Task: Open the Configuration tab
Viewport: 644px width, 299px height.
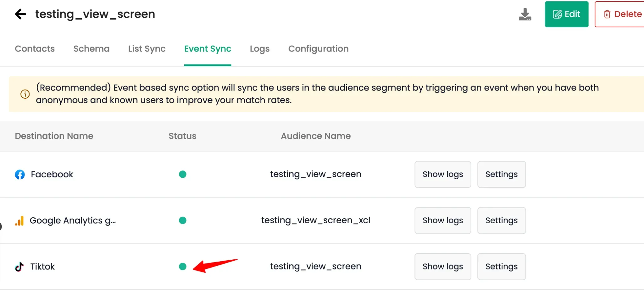Action: 318,49
